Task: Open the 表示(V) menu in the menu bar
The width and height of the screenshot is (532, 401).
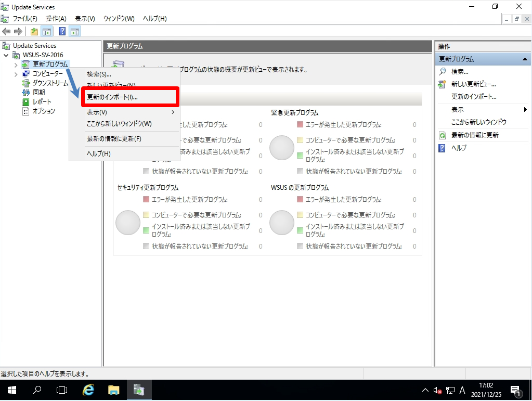Action: [x=85, y=19]
